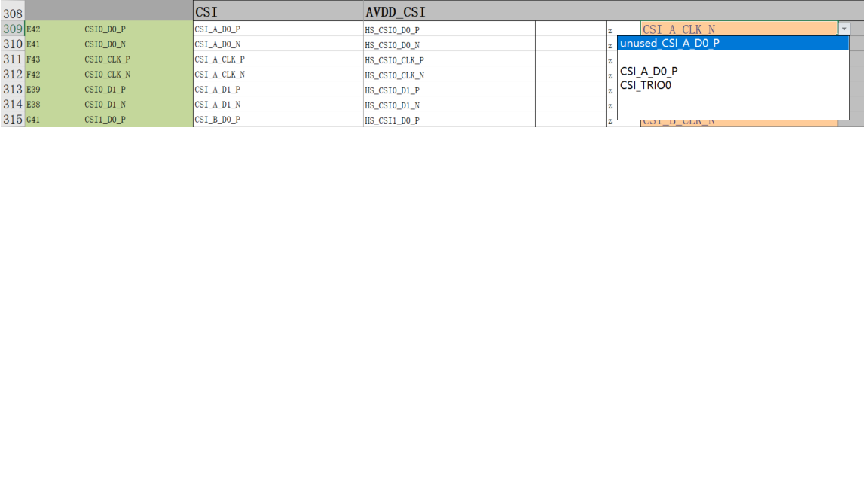Click cell CSI_A_D1_P
This screenshot has height=488, width=868.
coord(278,89)
